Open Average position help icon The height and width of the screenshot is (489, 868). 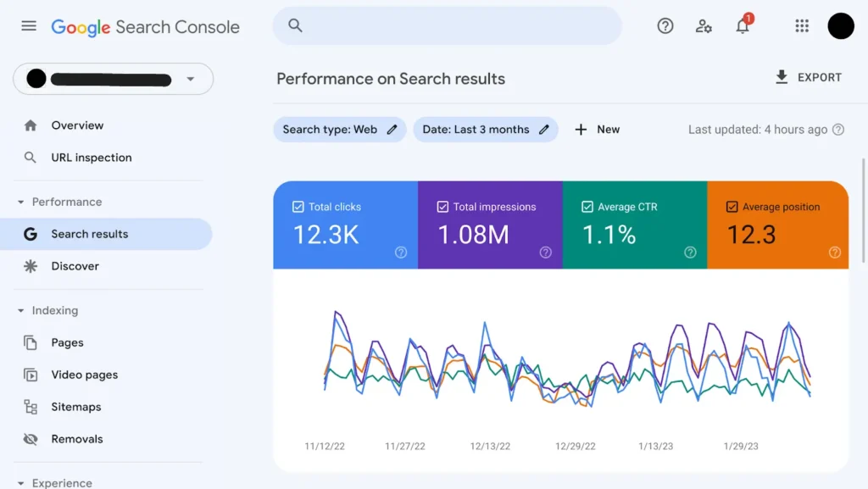pyautogui.click(x=835, y=253)
